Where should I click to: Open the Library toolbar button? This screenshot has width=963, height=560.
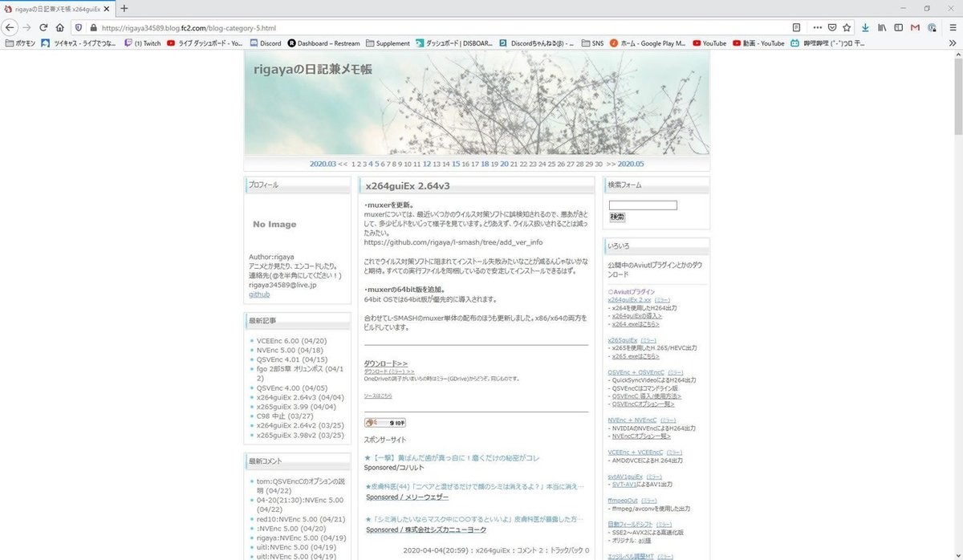click(x=882, y=27)
